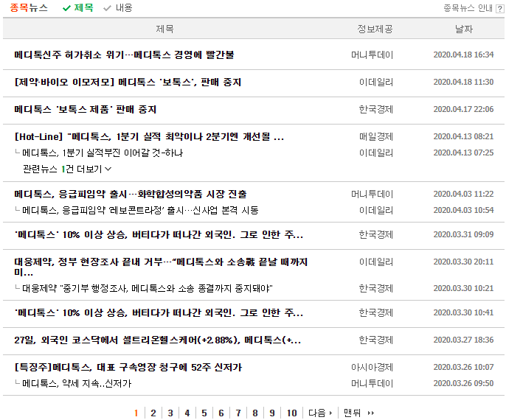Go to page 8
The height and width of the screenshot is (420, 506).
(x=255, y=413)
